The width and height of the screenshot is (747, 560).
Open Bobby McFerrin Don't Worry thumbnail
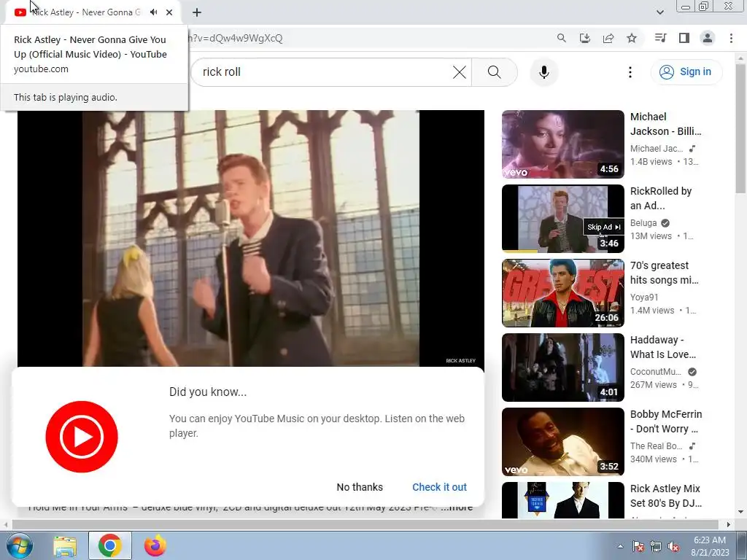[x=562, y=441]
